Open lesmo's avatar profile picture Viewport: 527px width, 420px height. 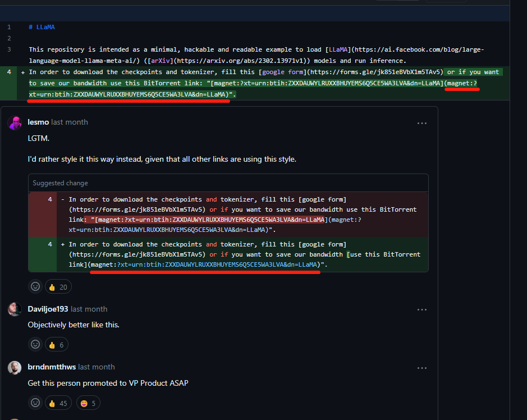(15, 123)
